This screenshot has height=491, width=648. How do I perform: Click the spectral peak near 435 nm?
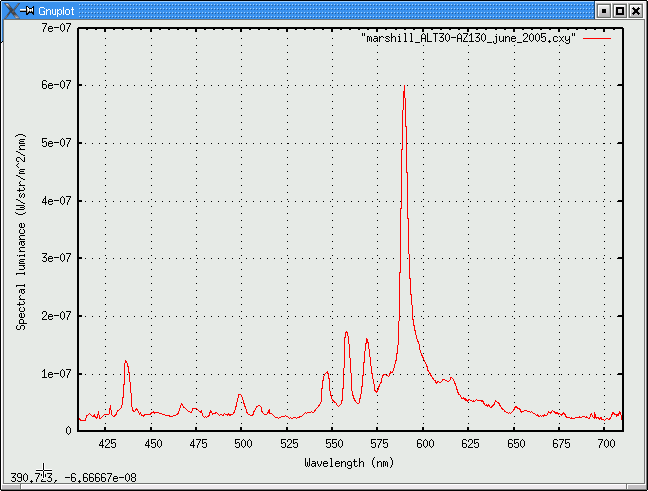(x=126, y=362)
